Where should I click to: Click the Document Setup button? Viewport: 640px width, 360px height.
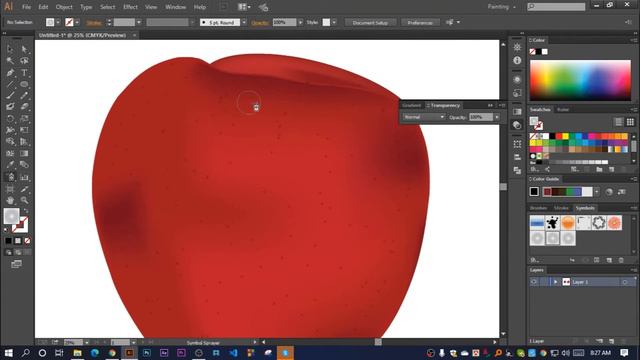[370, 22]
